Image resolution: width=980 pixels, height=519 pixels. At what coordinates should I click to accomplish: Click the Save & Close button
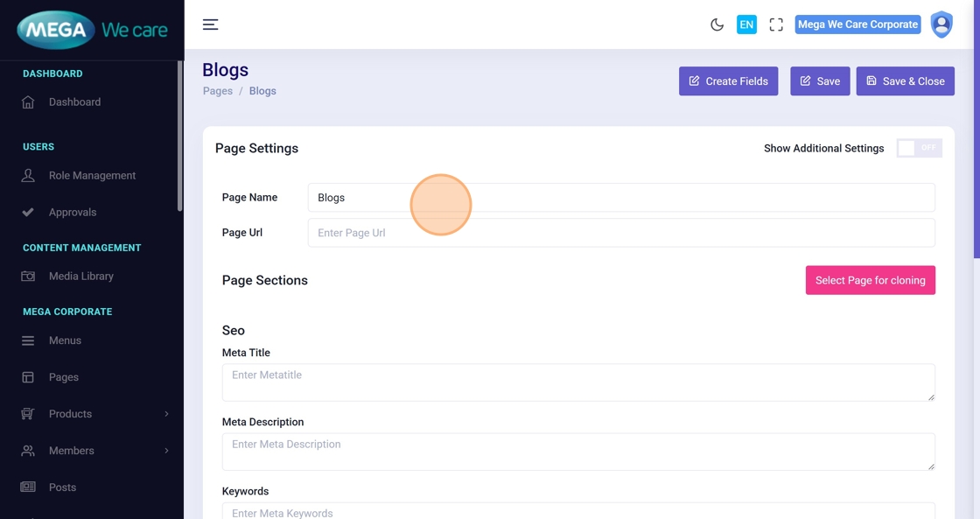[905, 81]
